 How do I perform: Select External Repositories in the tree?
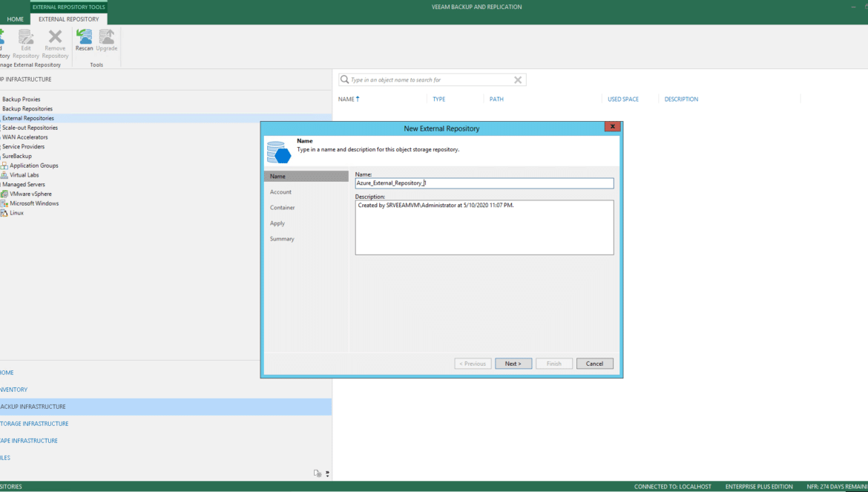pyautogui.click(x=28, y=119)
